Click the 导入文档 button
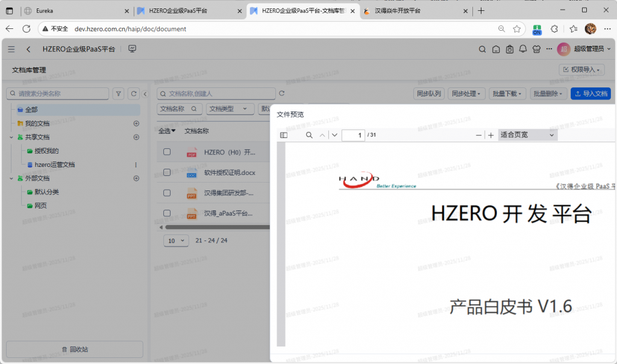The image size is (617, 364). [x=590, y=93]
